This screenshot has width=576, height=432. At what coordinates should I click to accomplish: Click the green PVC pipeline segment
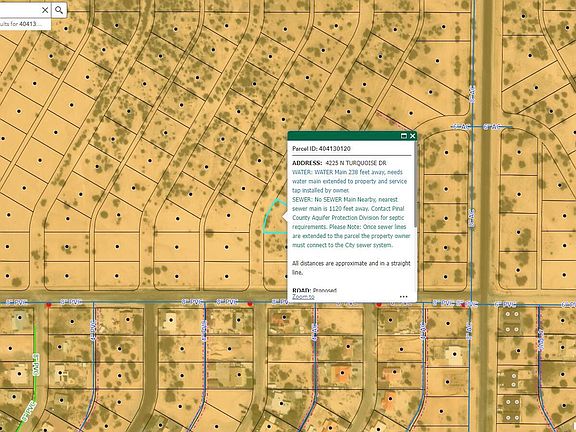click(x=35, y=371)
